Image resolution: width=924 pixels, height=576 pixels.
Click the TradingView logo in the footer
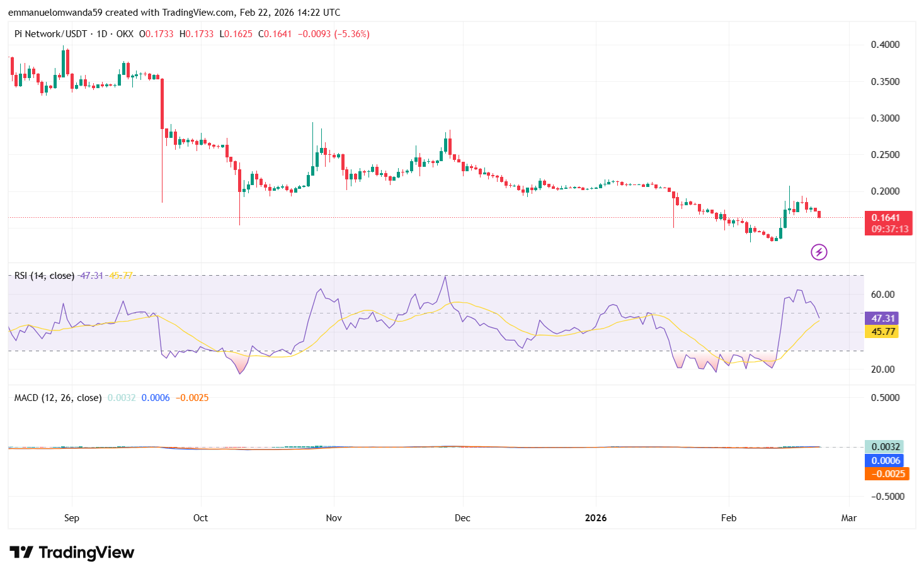(71, 552)
